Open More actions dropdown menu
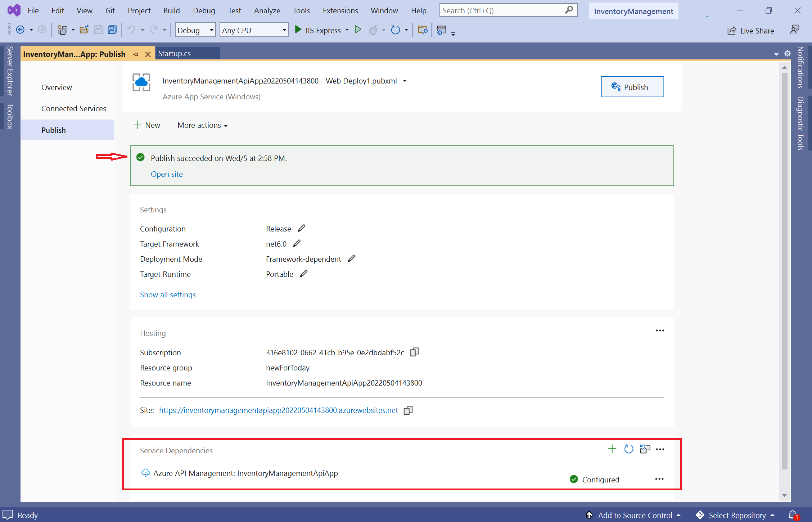The image size is (812, 522). [x=202, y=125]
